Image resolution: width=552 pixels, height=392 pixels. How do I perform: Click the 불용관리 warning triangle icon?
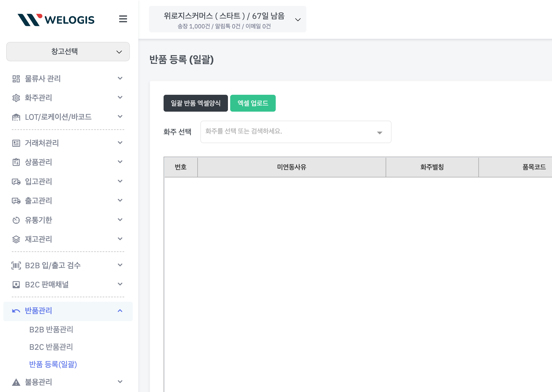[16, 382]
